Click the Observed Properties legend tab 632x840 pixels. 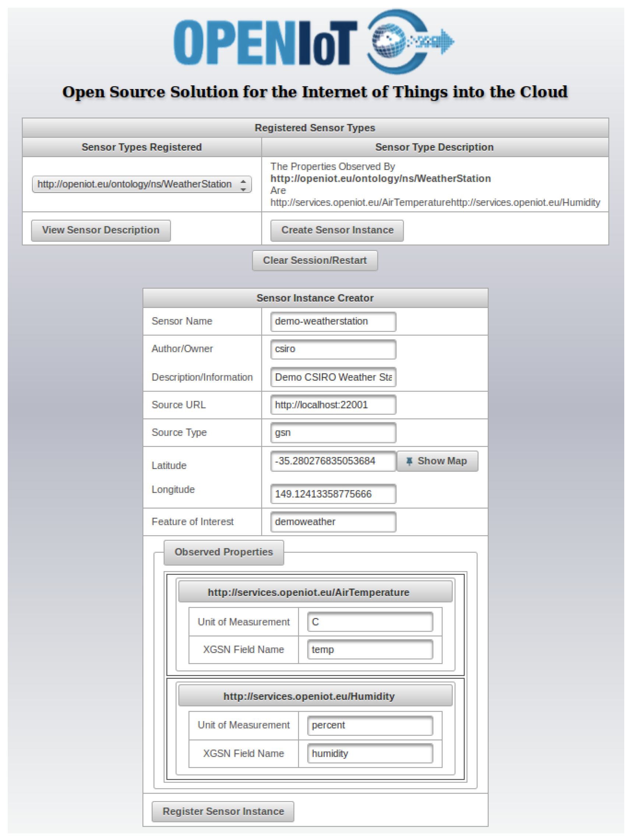224,552
